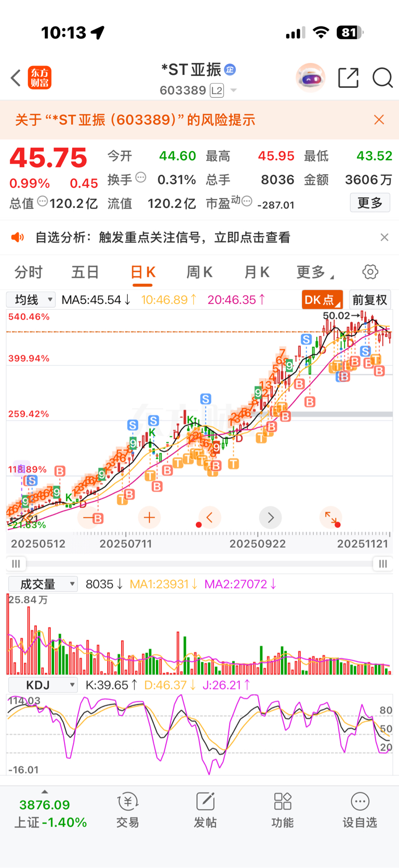Tap the current price 45.75
399x868 pixels.
coord(48,158)
